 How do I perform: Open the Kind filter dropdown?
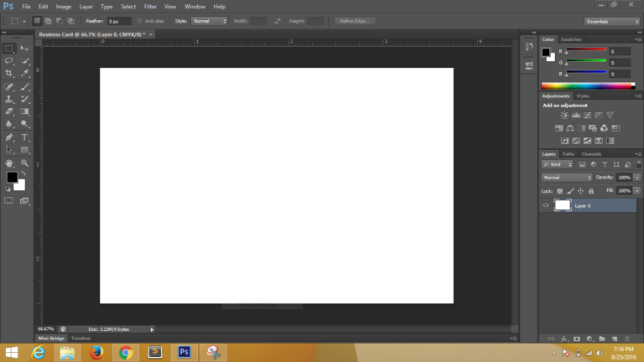(558, 164)
